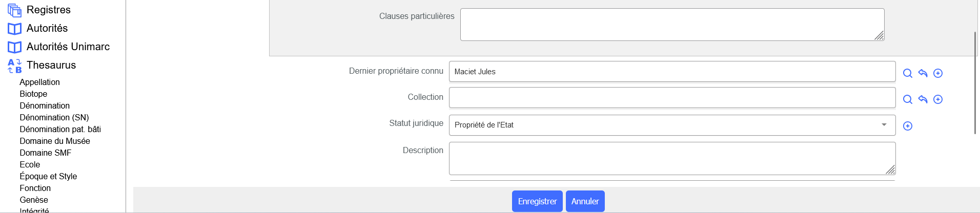
Task: Click search icon next to Collection field
Action: tap(907, 99)
